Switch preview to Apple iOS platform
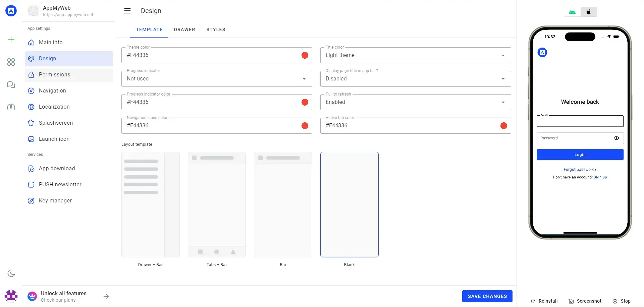 [x=589, y=12]
